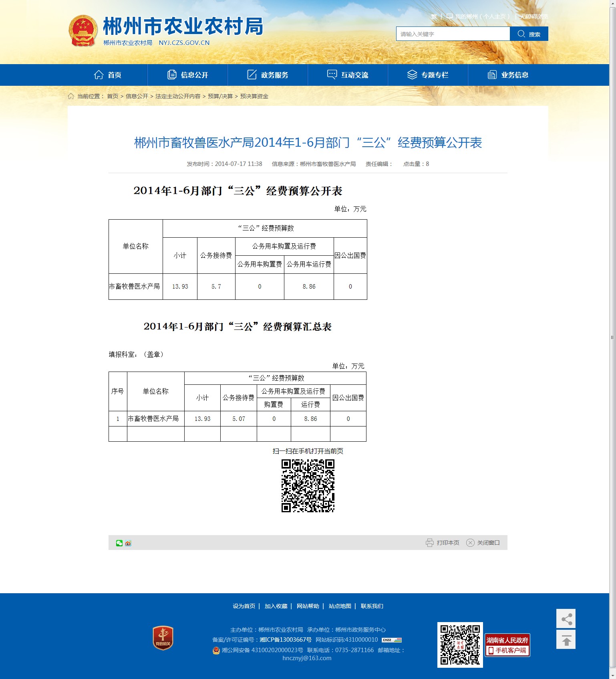Open 网站帮助 footer link
616x679 pixels.
[x=308, y=606]
